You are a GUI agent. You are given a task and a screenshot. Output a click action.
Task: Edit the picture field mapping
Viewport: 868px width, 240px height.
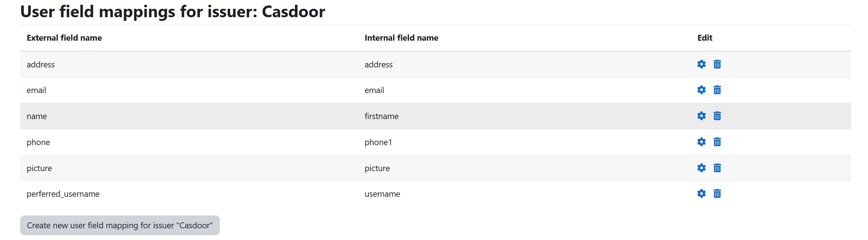[701, 168]
